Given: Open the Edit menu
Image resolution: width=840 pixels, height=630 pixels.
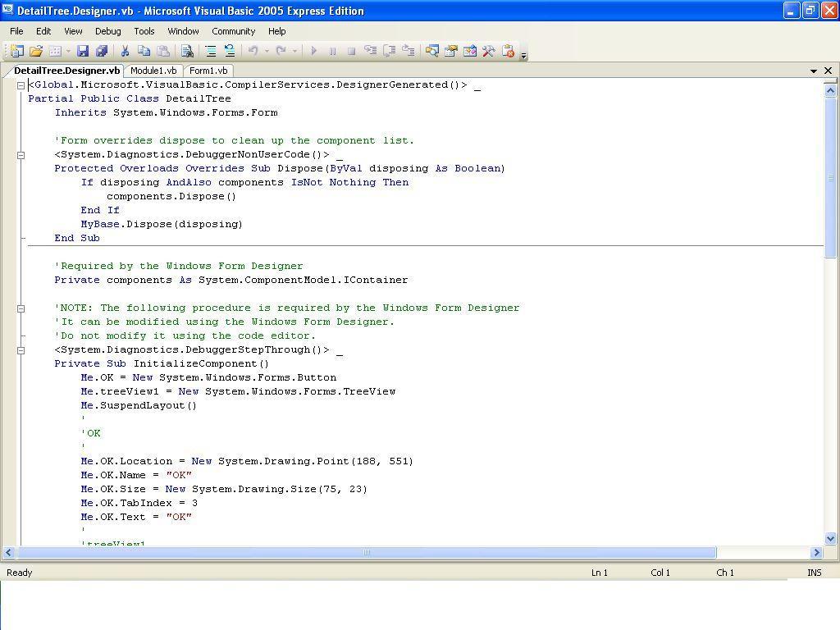Looking at the screenshot, I should 43,31.
